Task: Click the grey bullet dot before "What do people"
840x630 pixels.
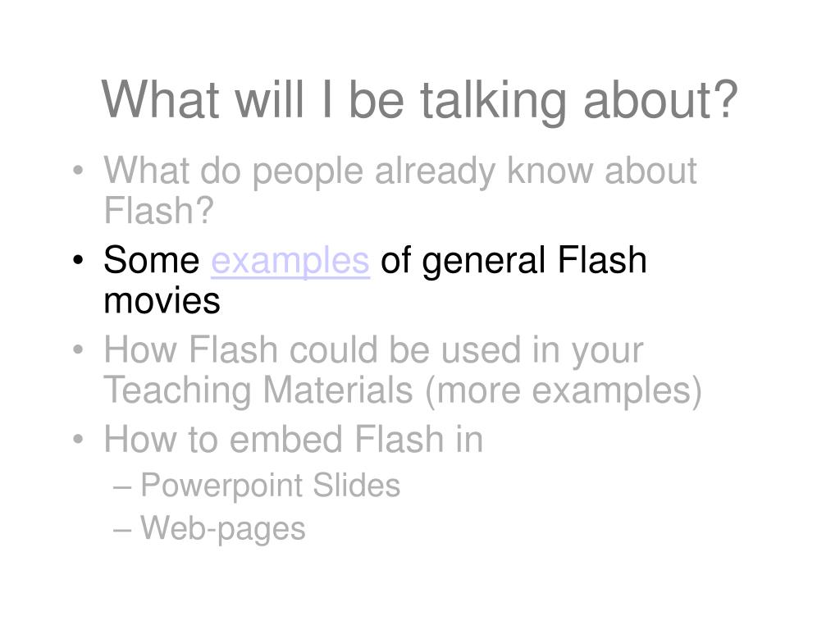Action: [78, 171]
